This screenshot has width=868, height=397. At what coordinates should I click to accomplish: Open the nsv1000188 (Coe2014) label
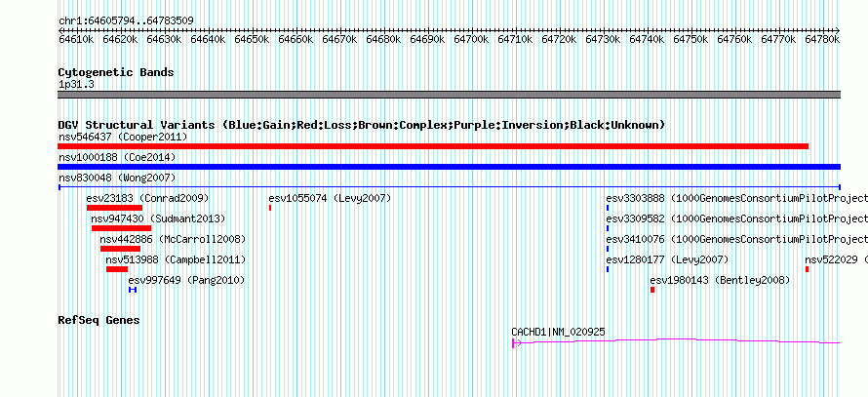point(117,157)
